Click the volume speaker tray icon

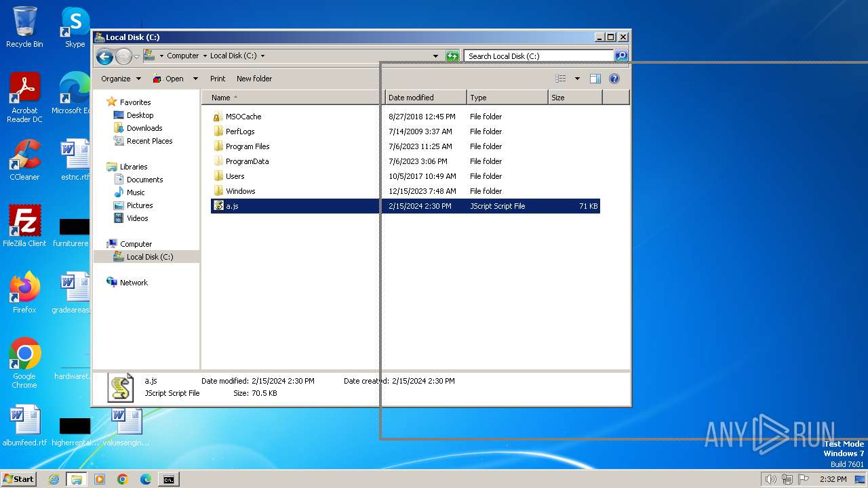[770, 479]
